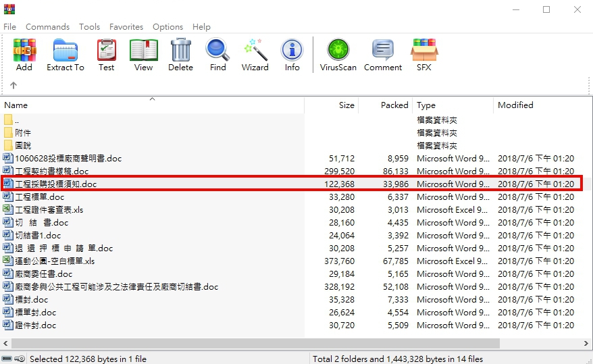Click the horizontal scrollbar left arrow
Image resolution: width=593 pixels, height=364 pixels.
[5, 344]
